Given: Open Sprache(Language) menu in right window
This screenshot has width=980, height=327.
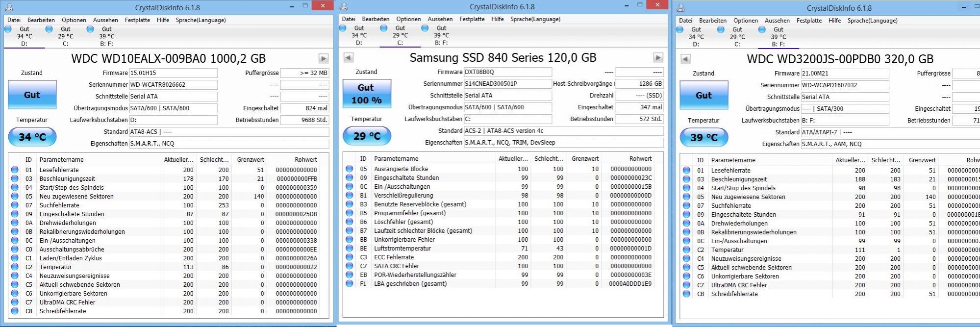Looking at the screenshot, I should click(x=872, y=21).
